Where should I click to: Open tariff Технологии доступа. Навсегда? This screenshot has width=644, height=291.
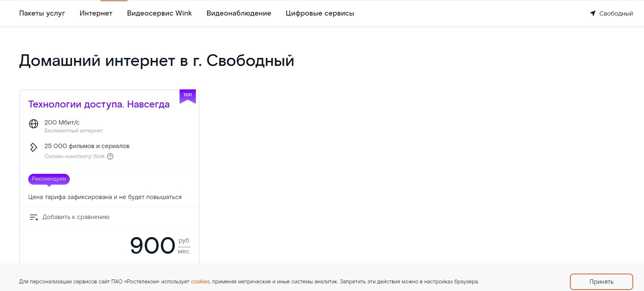coord(99,104)
